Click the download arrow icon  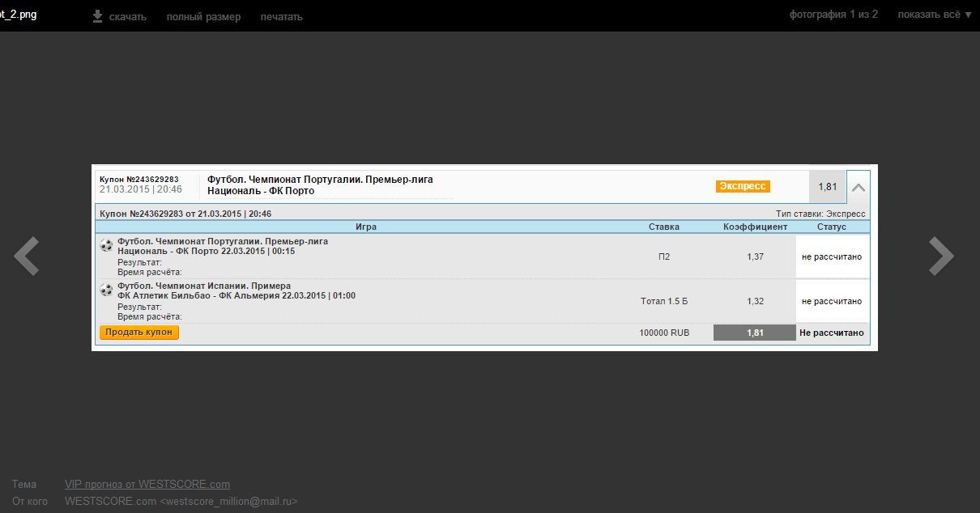(x=97, y=16)
